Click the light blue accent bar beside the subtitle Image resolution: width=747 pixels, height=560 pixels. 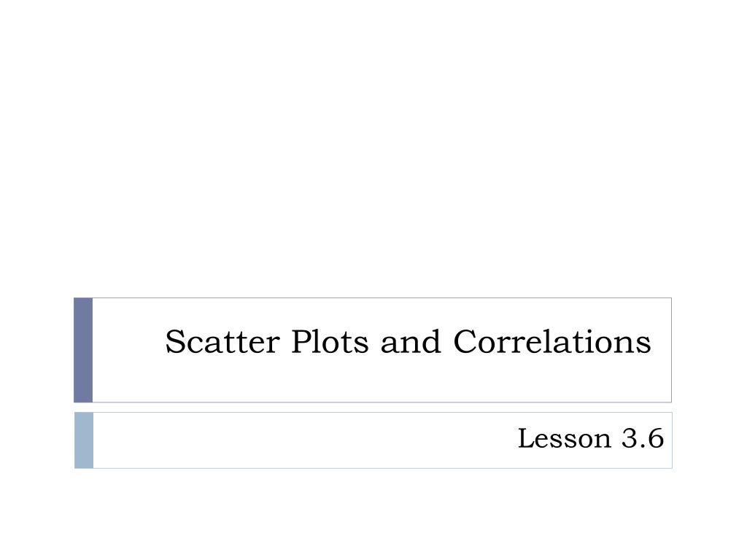click(84, 440)
